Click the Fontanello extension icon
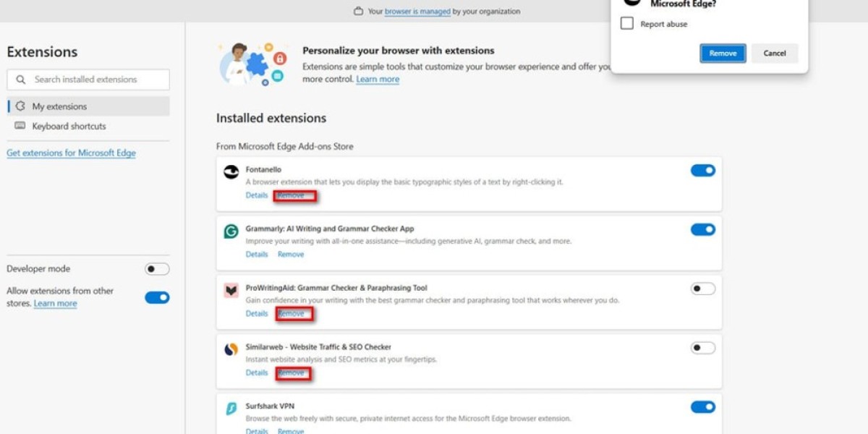This screenshot has width=868, height=434. [231, 171]
